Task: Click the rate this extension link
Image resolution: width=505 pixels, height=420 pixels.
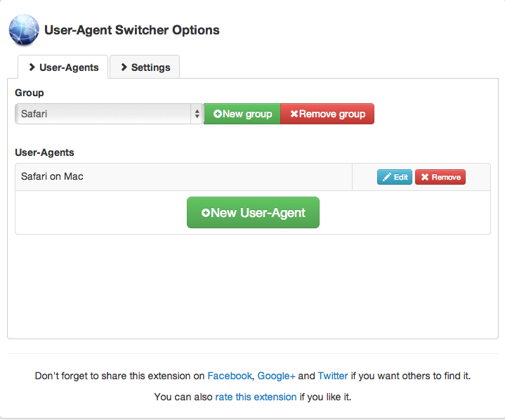Action: pyautogui.click(x=256, y=397)
